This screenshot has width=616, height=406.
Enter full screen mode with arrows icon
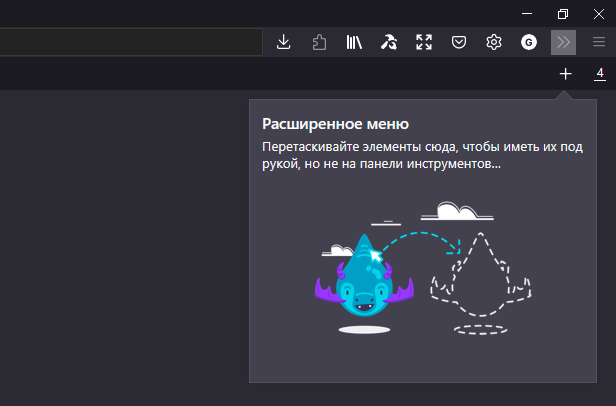tap(424, 42)
